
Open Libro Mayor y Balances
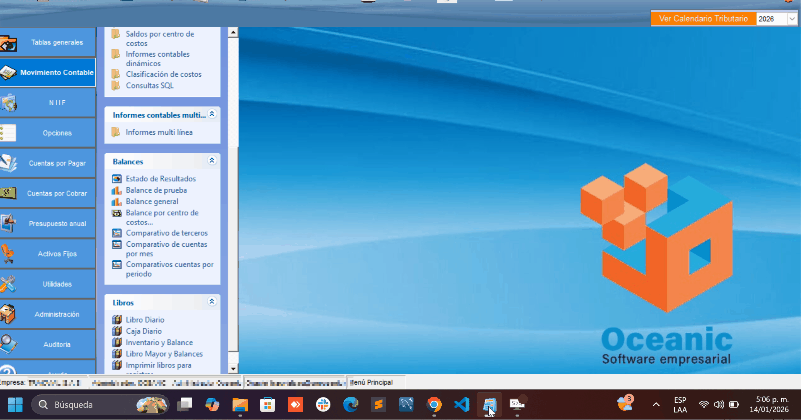[164, 354]
